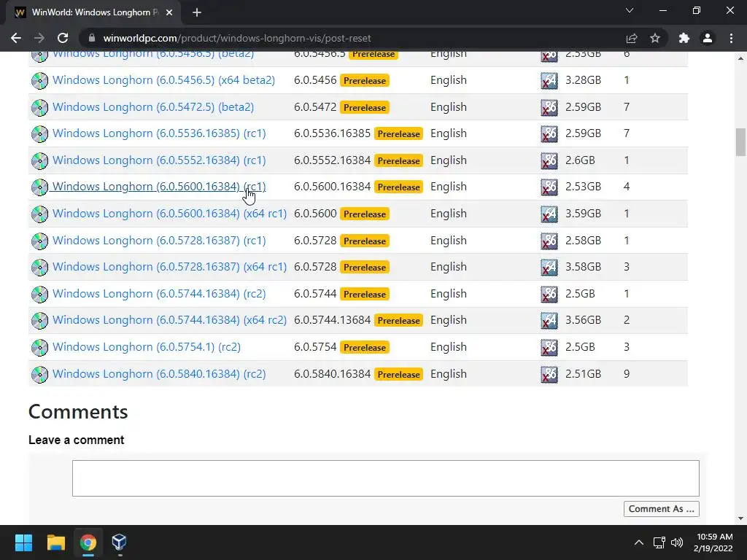This screenshot has height=560, width=747.
Task: Select the version text 6.0.5600.16384
Action: pos(332,187)
